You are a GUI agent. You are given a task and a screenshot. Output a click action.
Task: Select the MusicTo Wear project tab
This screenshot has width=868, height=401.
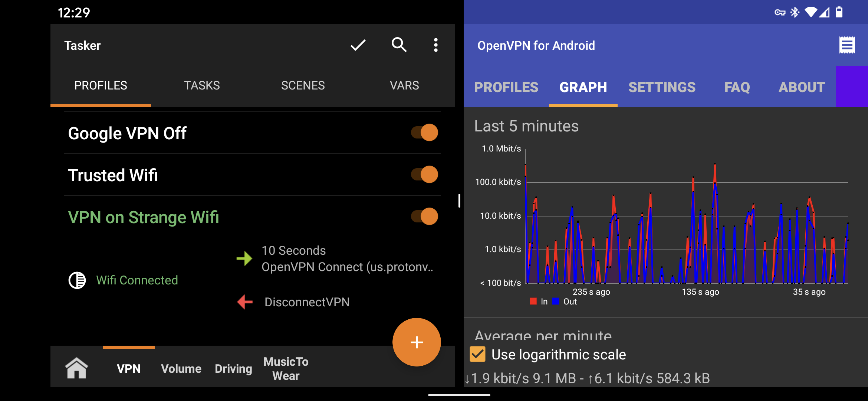[286, 368]
